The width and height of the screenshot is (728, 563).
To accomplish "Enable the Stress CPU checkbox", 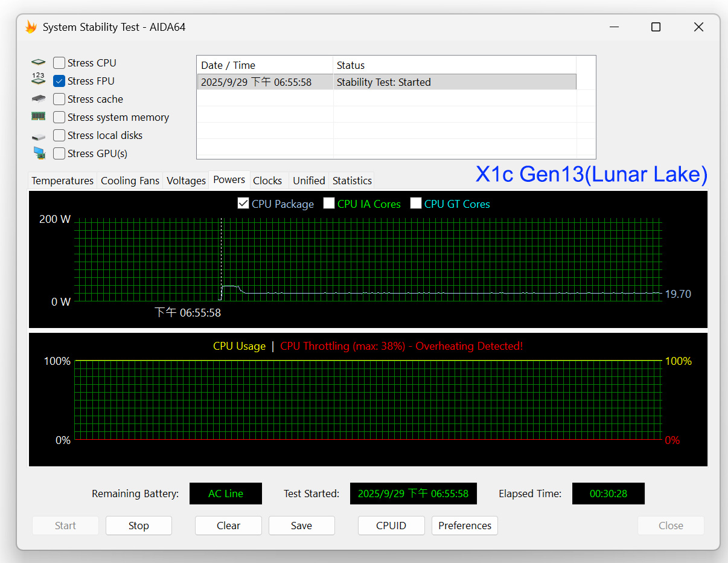I will click(59, 63).
